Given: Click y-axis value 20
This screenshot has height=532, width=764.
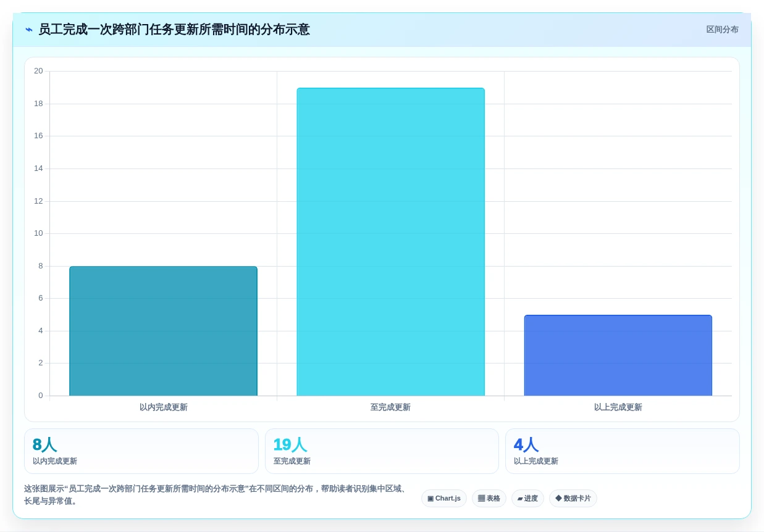Looking at the screenshot, I should pos(38,71).
